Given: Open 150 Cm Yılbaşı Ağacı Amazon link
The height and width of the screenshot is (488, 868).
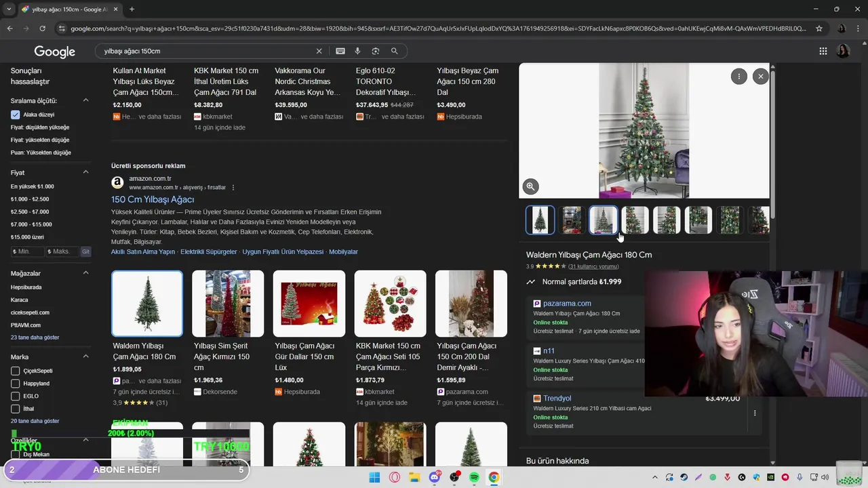Looking at the screenshot, I should (153, 199).
